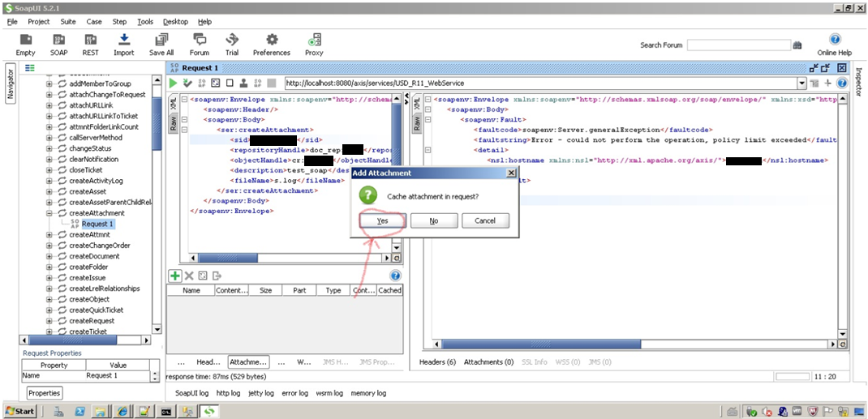Expand the createAsset operation node
Image resolution: width=868 pixels, height=419 pixels.
pyautogui.click(x=50, y=191)
